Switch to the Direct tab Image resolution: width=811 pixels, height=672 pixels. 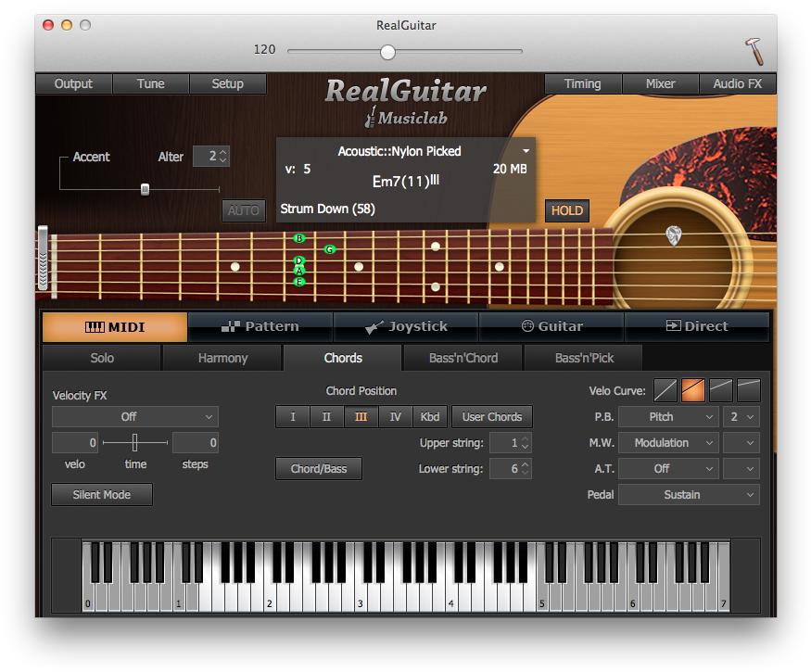pos(697,327)
